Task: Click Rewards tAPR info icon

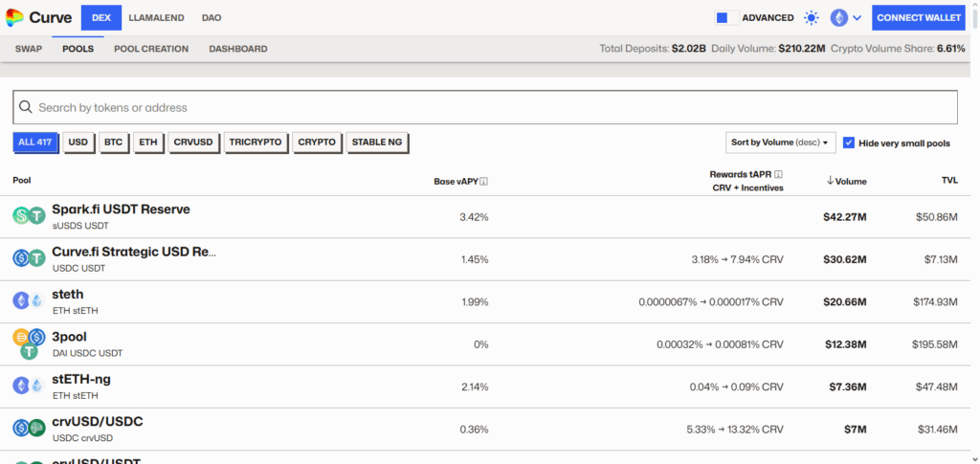Action: click(779, 175)
